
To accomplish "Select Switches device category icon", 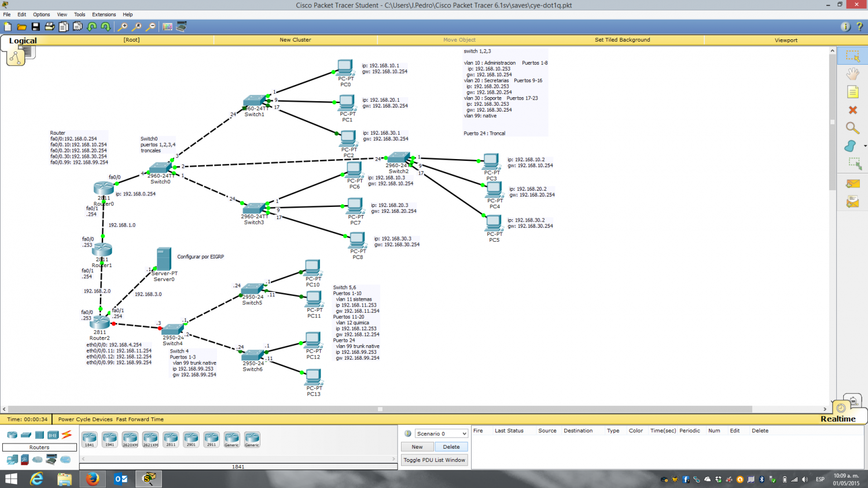I will pyautogui.click(x=26, y=435).
